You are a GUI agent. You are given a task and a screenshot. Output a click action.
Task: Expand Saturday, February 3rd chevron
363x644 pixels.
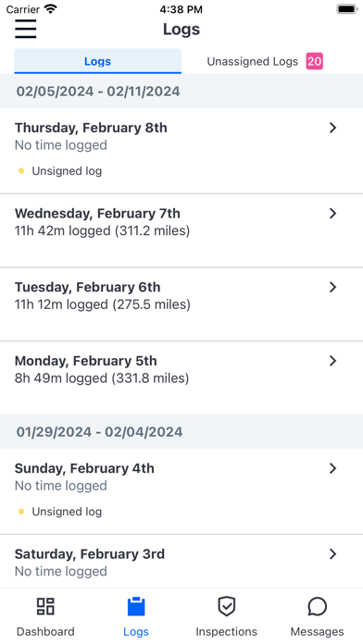point(333,554)
